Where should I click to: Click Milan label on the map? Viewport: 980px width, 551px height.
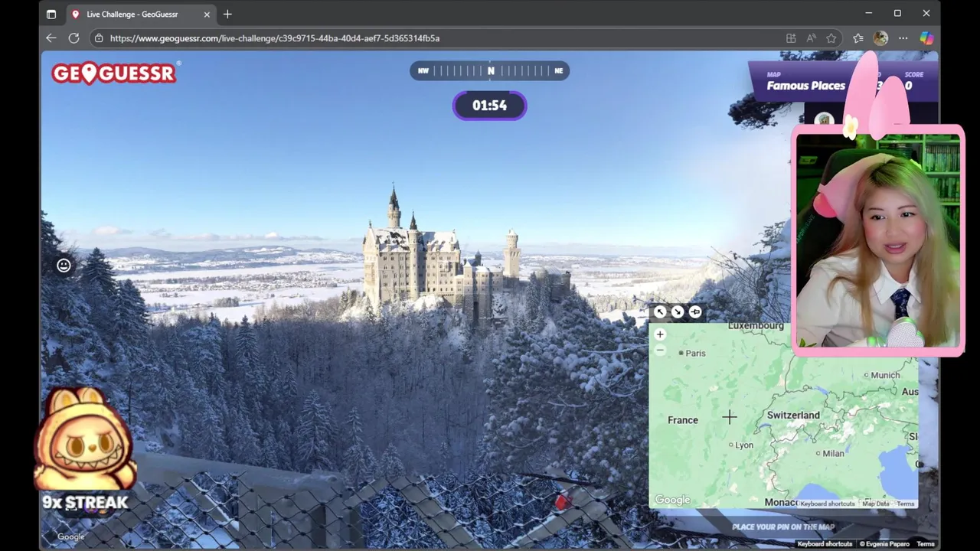(833, 453)
